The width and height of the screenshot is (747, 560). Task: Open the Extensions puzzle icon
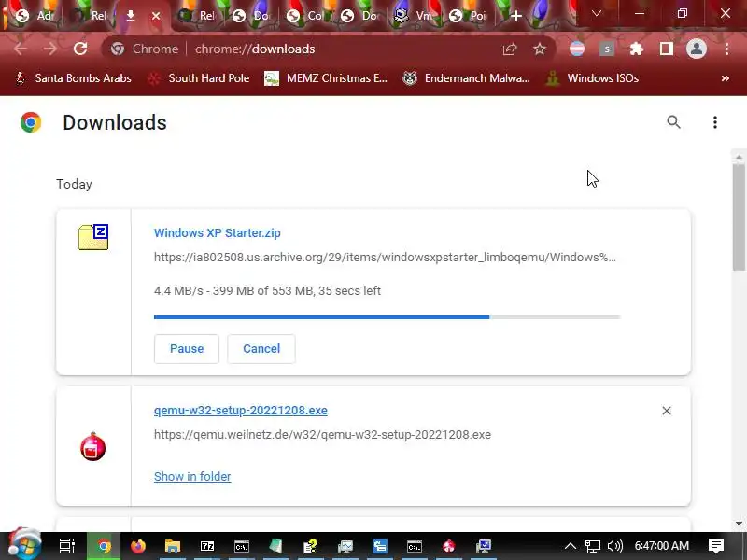click(637, 49)
